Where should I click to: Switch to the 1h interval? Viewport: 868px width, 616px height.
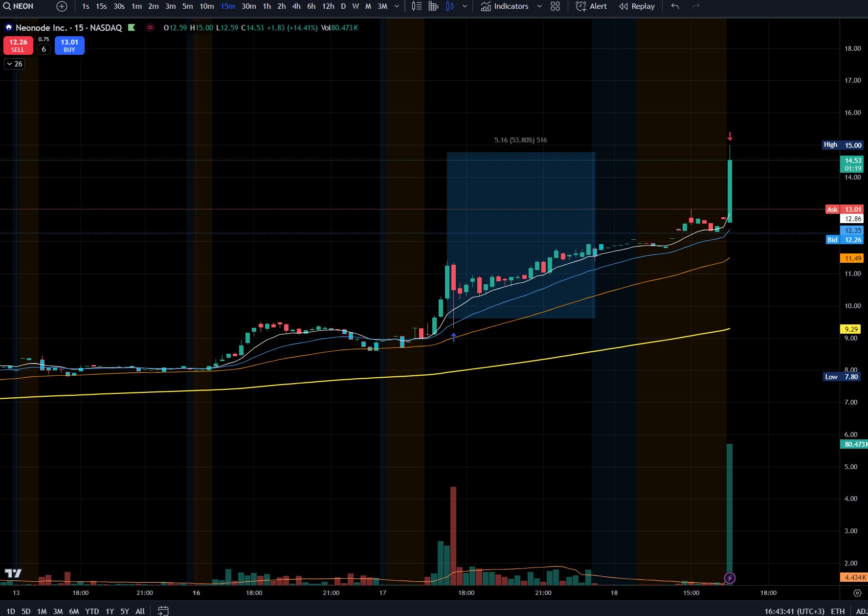click(x=267, y=6)
